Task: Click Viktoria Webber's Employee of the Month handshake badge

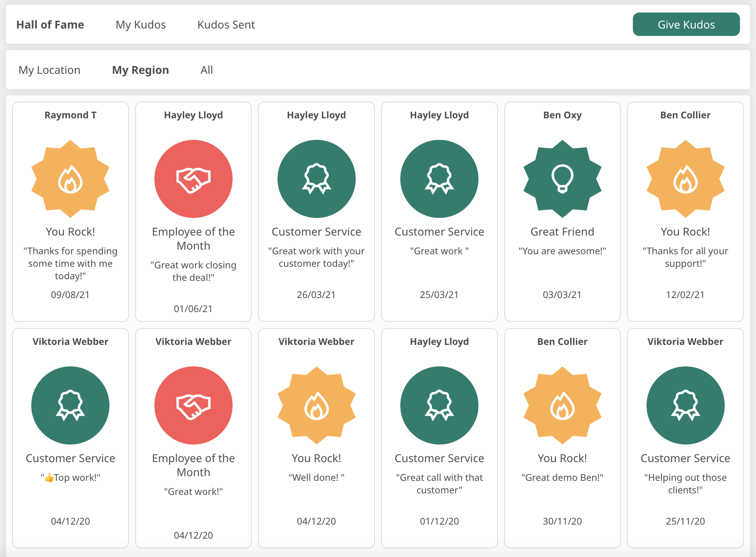Action: pyautogui.click(x=193, y=405)
